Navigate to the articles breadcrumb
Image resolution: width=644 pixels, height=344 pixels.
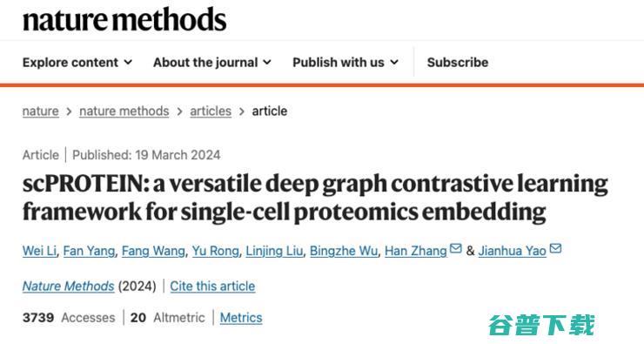point(211,111)
